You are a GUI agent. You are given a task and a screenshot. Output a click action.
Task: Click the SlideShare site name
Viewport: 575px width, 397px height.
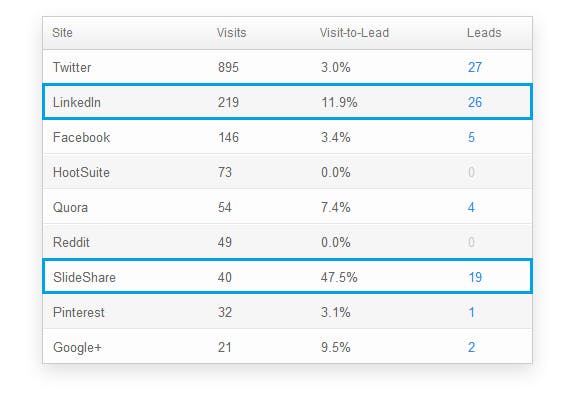[84, 277]
